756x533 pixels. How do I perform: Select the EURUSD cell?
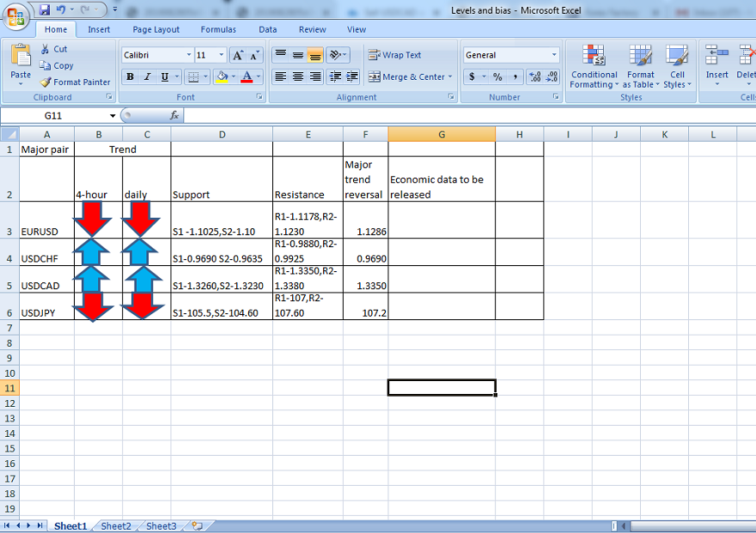tap(46, 220)
